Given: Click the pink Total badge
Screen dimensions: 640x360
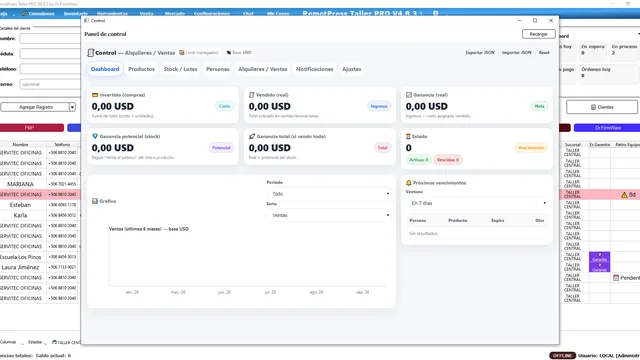Looking at the screenshot, I should coord(382,148).
